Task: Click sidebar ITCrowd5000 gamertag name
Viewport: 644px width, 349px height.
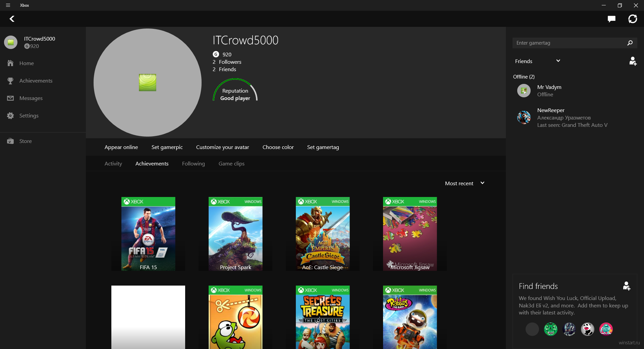Action: tap(40, 39)
